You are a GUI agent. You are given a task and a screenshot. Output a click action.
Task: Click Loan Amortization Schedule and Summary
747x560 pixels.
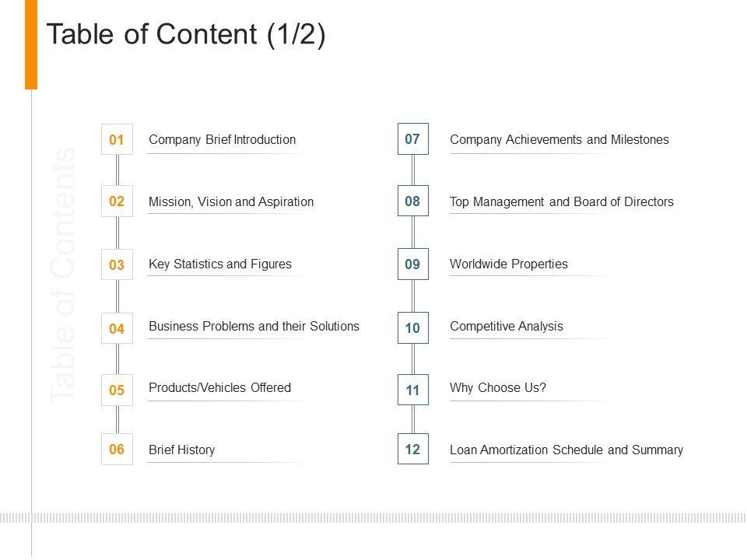pyautogui.click(x=566, y=450)
